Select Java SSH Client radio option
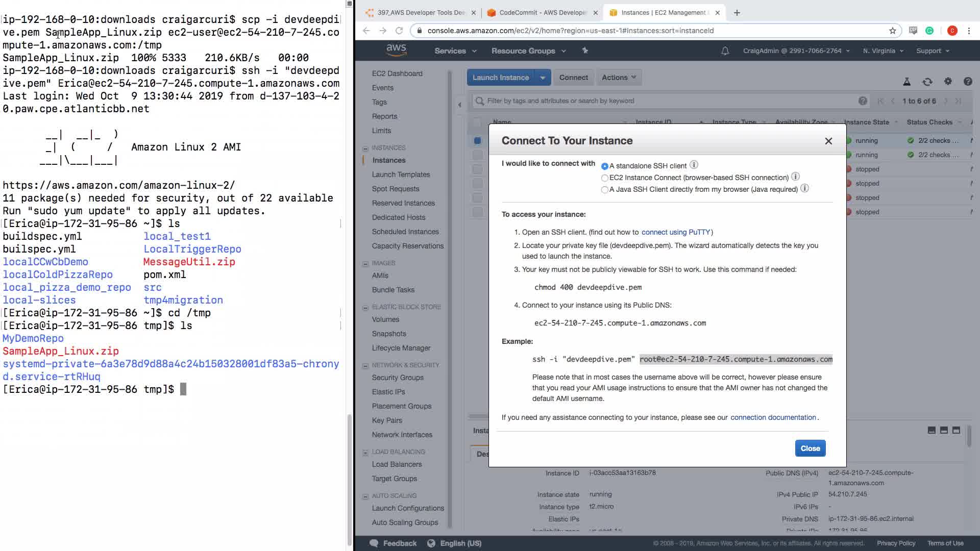The image size is (980, 551). [x=605, y=190]
